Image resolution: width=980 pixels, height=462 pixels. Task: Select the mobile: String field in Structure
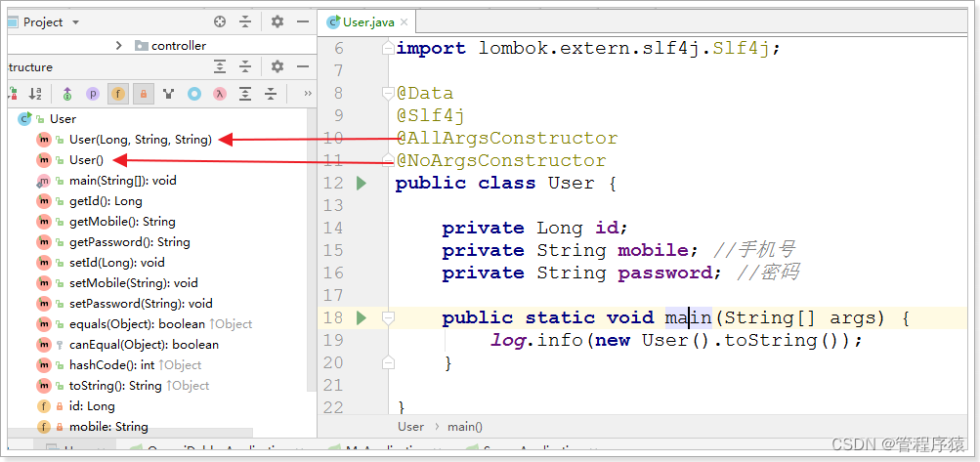(x=108, y=427)
